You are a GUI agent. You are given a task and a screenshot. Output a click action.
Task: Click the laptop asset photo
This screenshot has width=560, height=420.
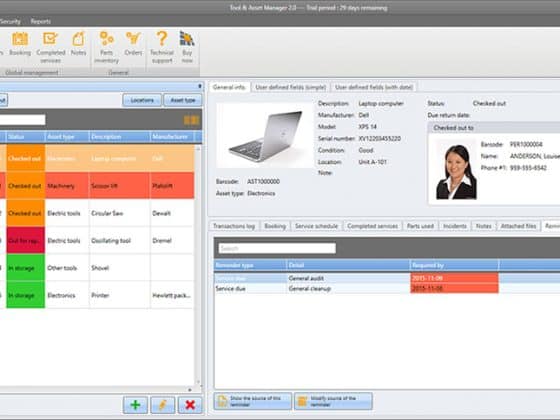265,136
